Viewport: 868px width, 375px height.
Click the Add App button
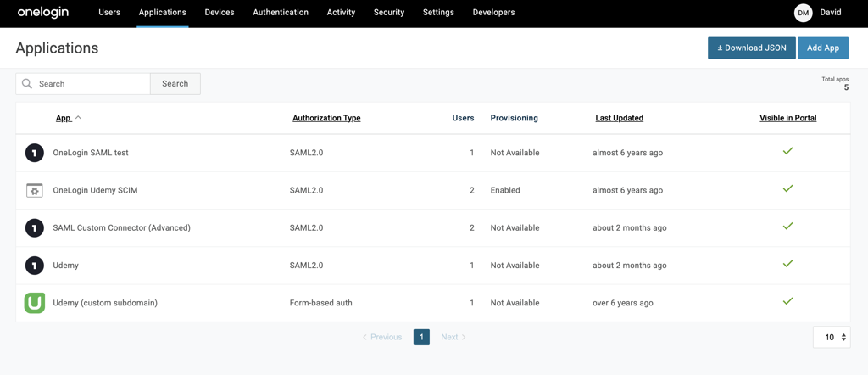(823, 48)
